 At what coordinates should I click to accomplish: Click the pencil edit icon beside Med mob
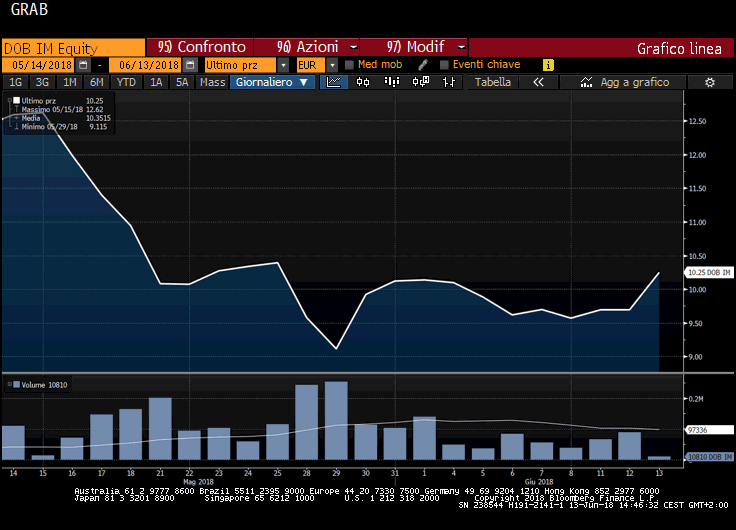coord(423,65)
